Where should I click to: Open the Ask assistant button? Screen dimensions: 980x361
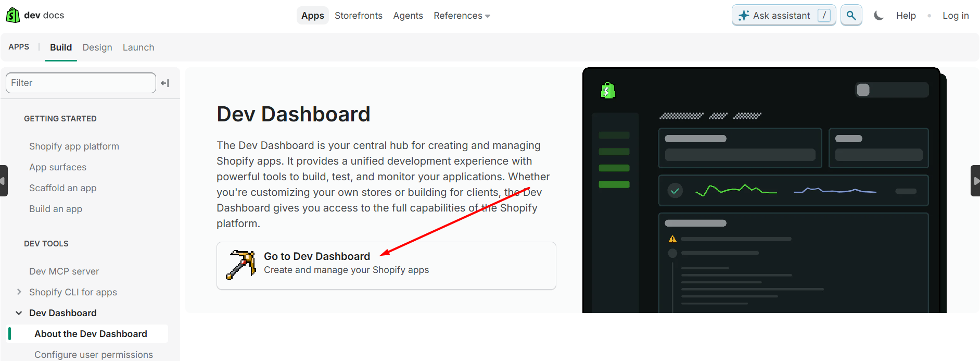784,16
